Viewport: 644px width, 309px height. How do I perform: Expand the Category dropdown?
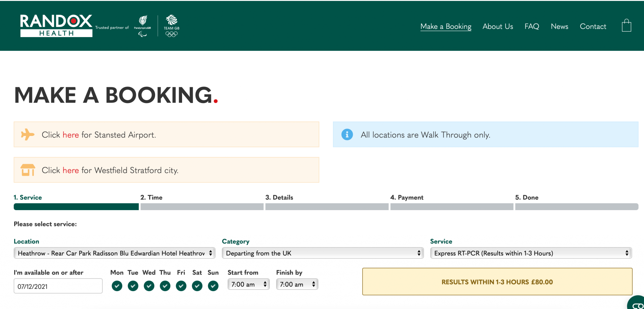(323, 253)
